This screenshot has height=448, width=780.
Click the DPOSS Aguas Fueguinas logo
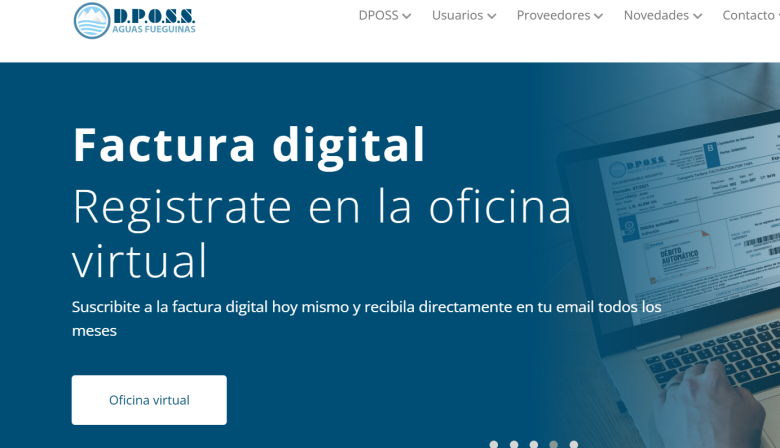coord(134,20)
